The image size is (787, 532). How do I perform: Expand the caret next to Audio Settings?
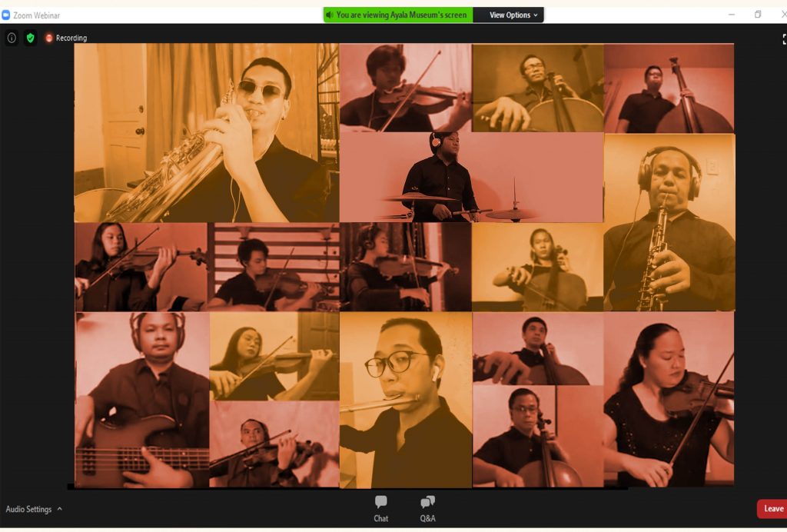60,509
